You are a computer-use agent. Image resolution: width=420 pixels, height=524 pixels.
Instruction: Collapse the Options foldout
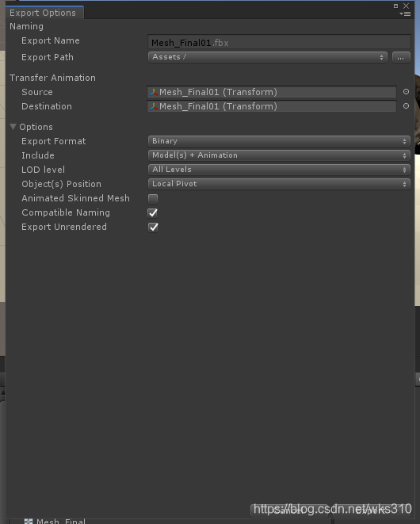point(13,127)
